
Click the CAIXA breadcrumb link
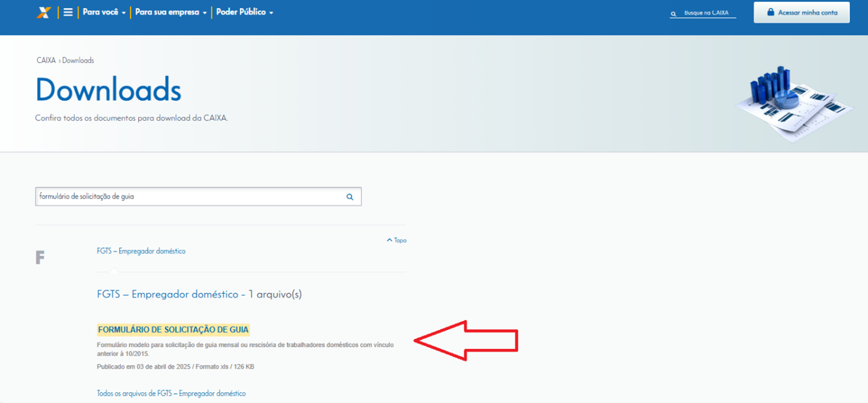click(x=46, y=60)
